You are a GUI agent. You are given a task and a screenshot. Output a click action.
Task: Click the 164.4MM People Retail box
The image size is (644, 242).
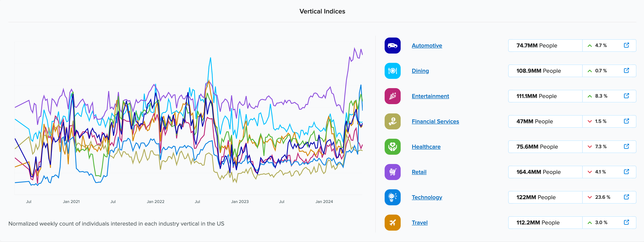pos(545,172)
